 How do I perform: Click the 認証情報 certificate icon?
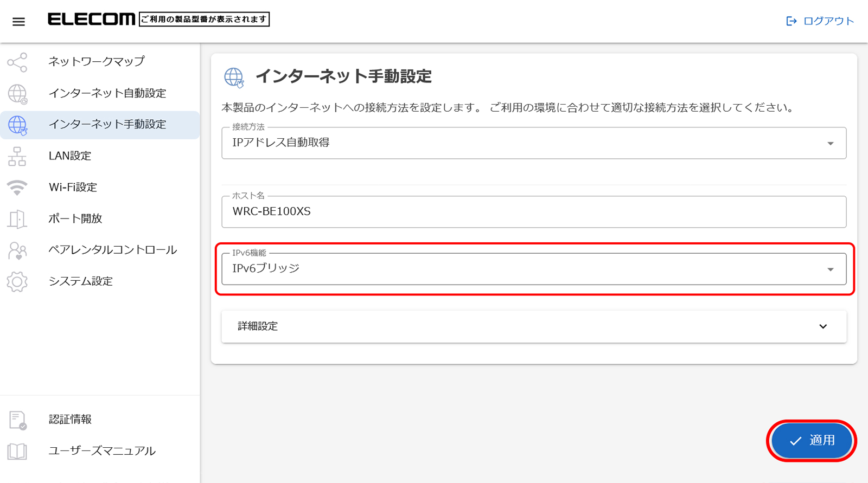point(17,420)
